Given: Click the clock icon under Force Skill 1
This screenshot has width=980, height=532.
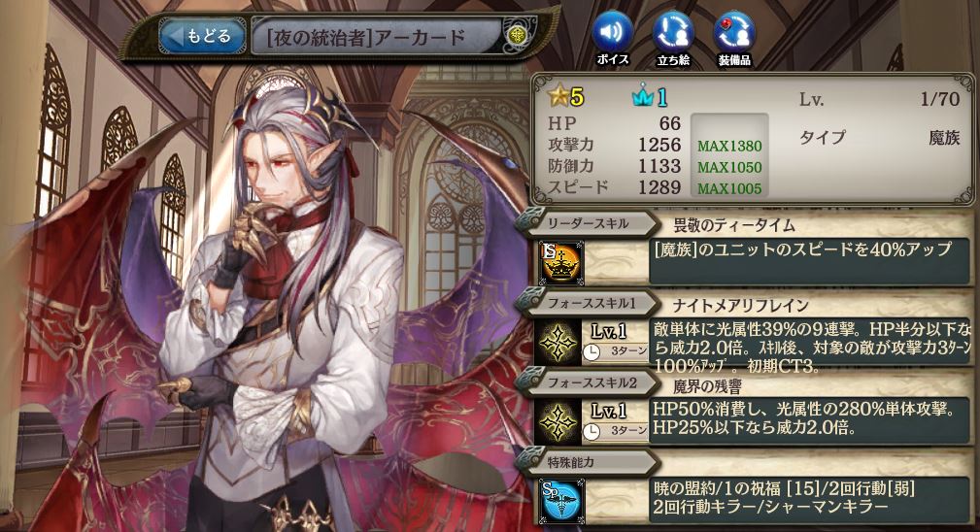Looking at the screenshot, I should click(591, 352).
